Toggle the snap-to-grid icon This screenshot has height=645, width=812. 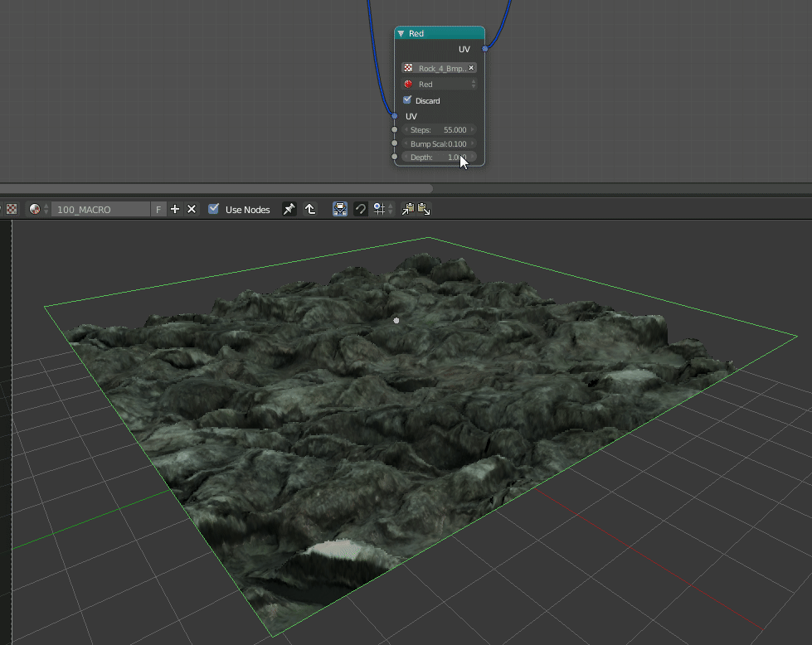pyautogui.click(x=379, y=209)
